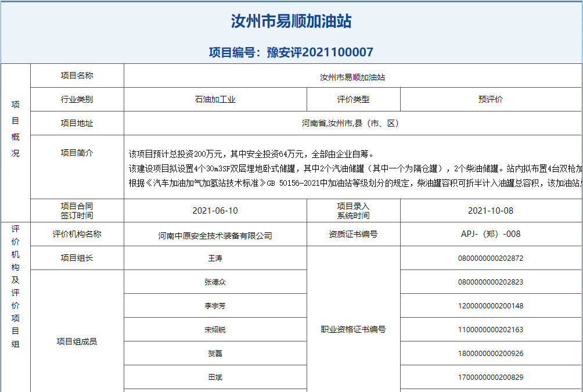This screenshot has height=392, width=583.
Task: Click the 项目组长 label cell
Action: pyautogui.click(x=77, y=258)
